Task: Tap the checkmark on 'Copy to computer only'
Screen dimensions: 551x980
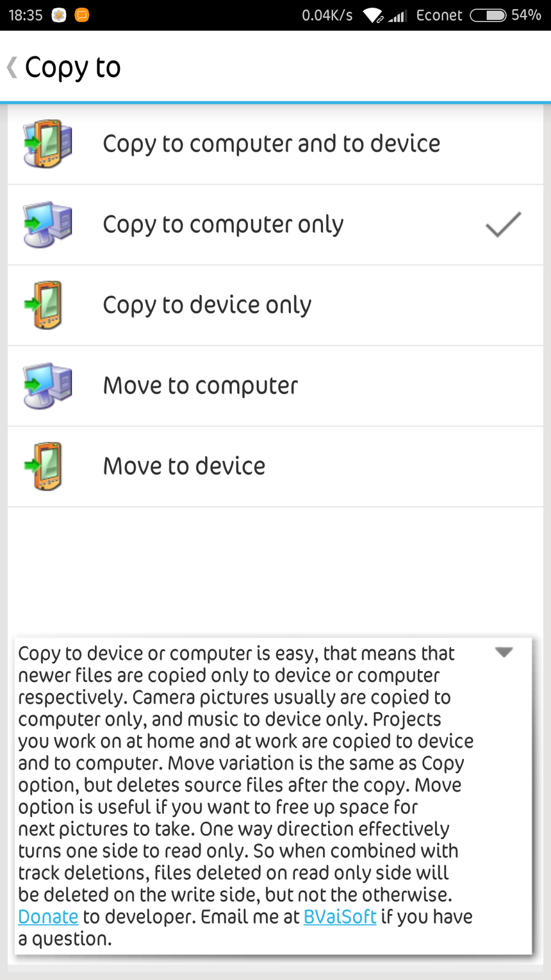Action: coord(503,224)
